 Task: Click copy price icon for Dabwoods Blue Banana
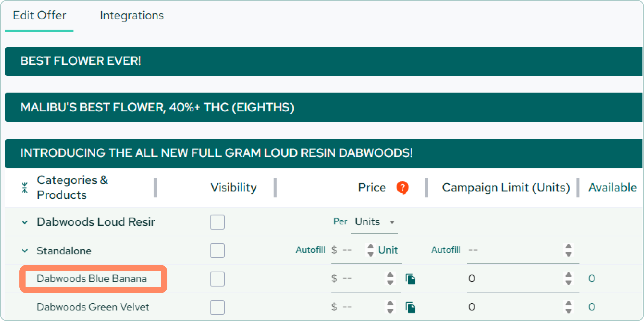point(411,279)
